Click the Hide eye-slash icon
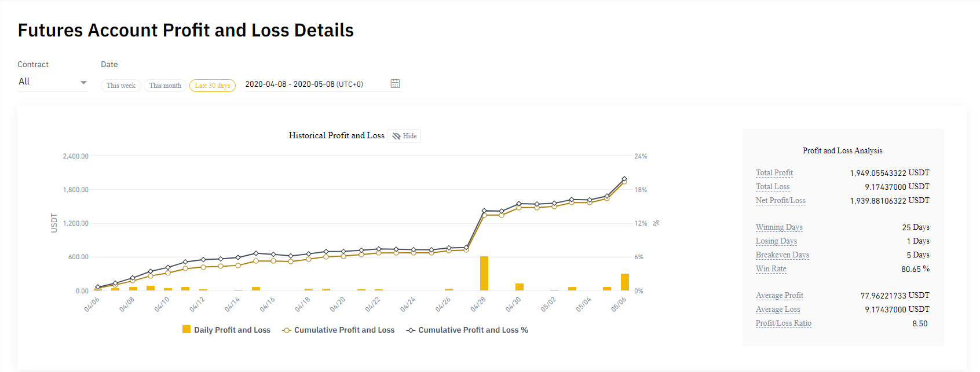 click(396, 136)
